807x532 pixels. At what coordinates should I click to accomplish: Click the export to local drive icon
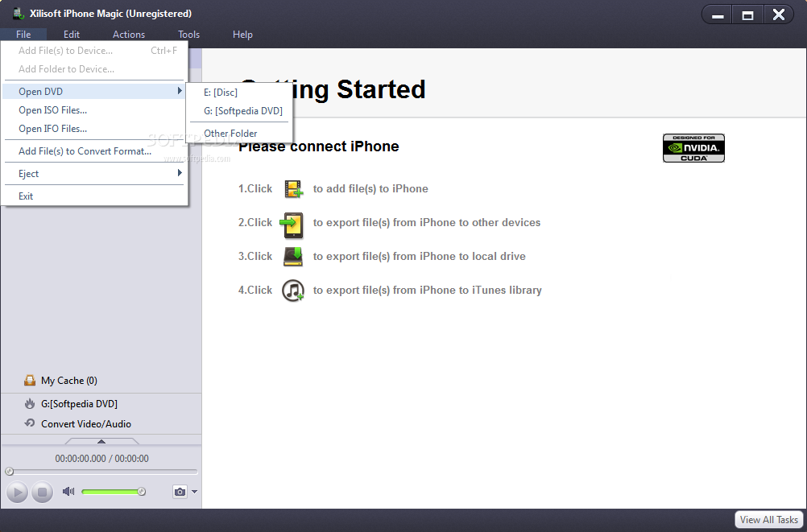coord(293,256)
